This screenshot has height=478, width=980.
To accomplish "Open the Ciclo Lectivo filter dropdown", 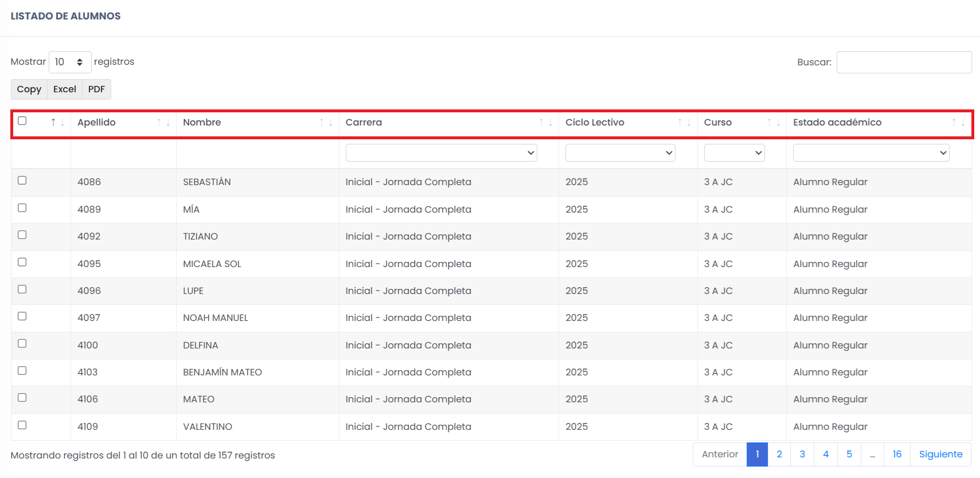I will pyautogui.click(x=620, y=153).
